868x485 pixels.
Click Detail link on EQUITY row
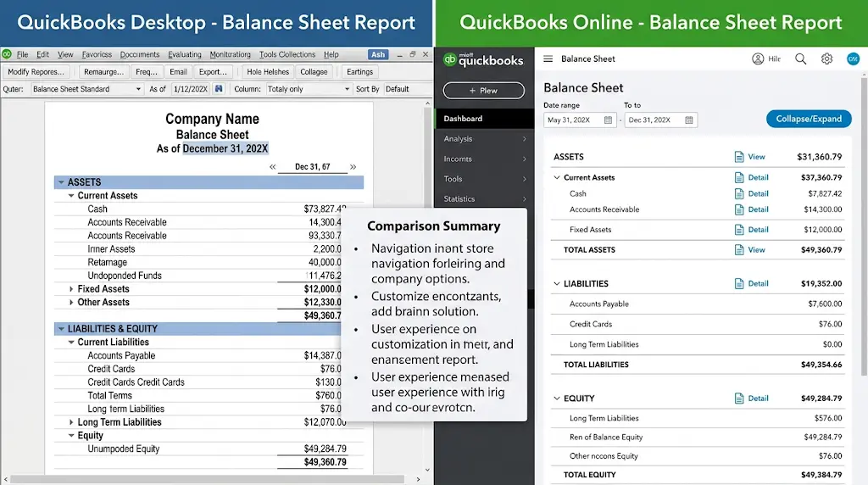pyautogui.click(x=758, y=398)
